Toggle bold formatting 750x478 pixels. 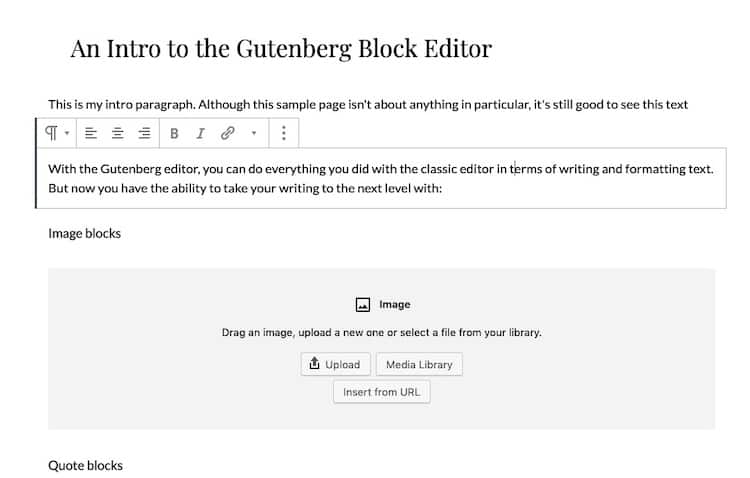pyautogui.click(x=174, y=133)
